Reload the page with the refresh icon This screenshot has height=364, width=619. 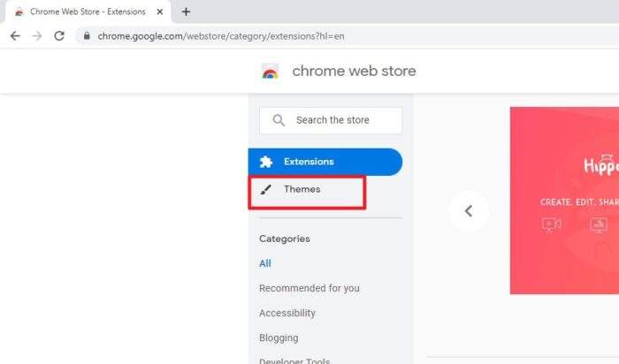tap(59, 36)
